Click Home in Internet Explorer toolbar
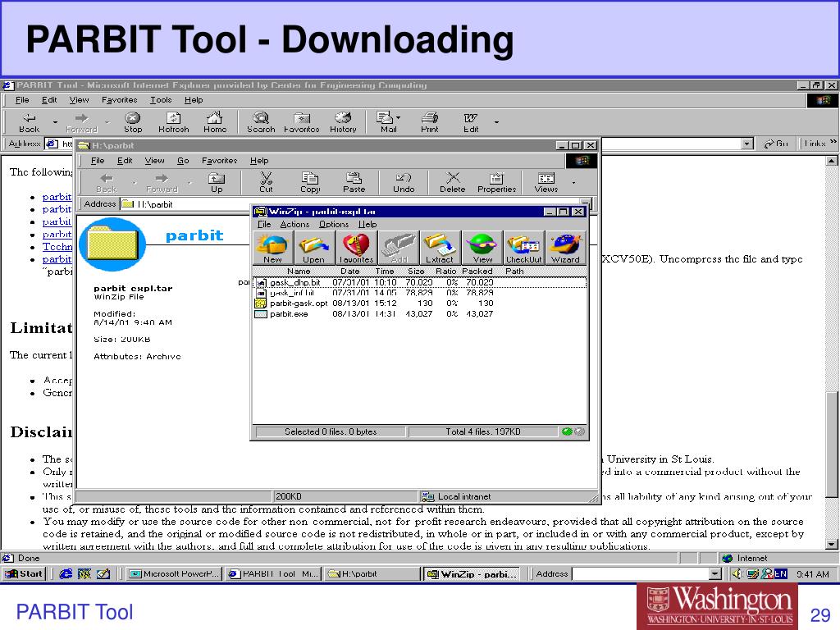 (215, 123)
